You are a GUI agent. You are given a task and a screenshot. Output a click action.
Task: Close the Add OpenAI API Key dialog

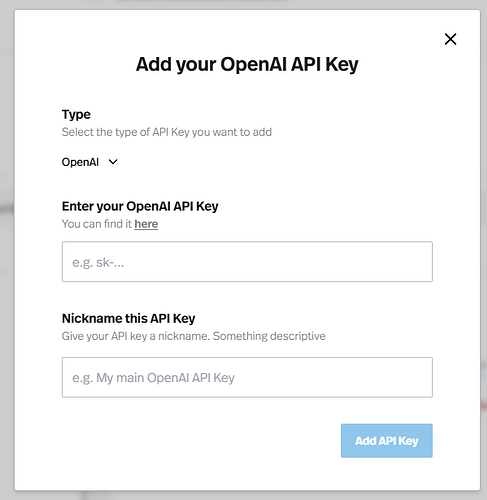[x=450, y=39]
